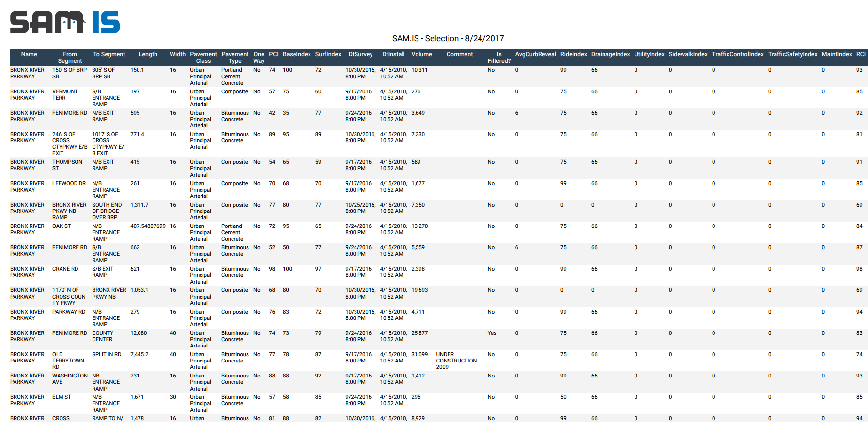The image size is (868, 422).
Task: Click the From Segment column header
Action: point(70,58)
